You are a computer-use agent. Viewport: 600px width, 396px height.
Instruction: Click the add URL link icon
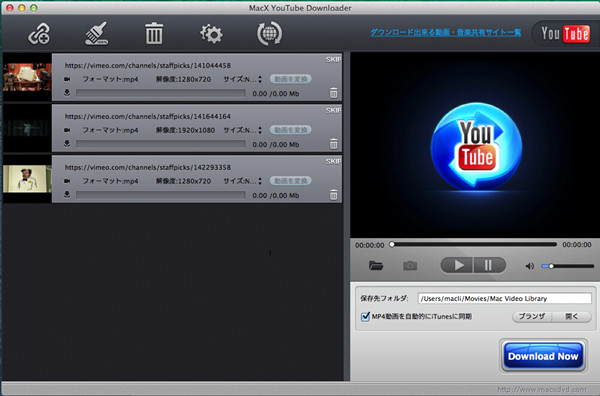click(x=39, y=34)
